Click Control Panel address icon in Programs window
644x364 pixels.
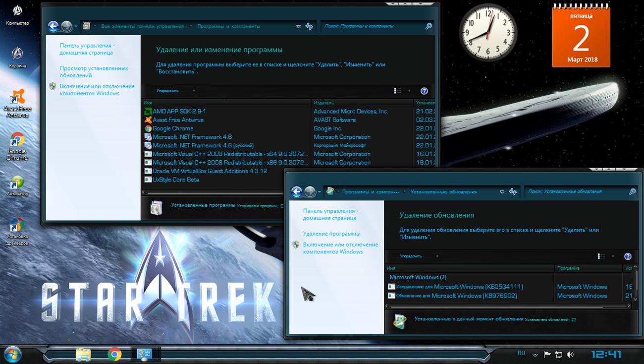(x=87, y=26)
